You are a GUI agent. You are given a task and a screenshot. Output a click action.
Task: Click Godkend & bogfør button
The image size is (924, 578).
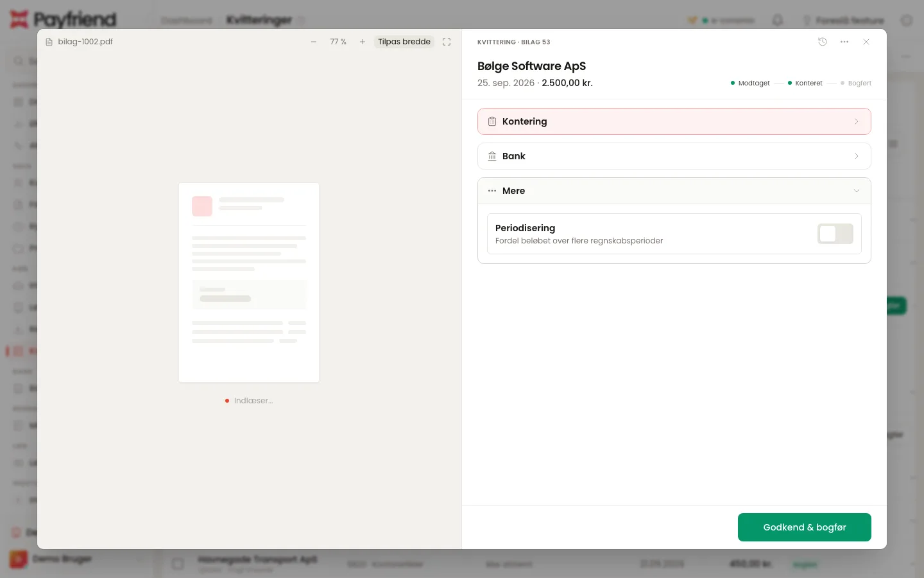[x=805, y=527]
